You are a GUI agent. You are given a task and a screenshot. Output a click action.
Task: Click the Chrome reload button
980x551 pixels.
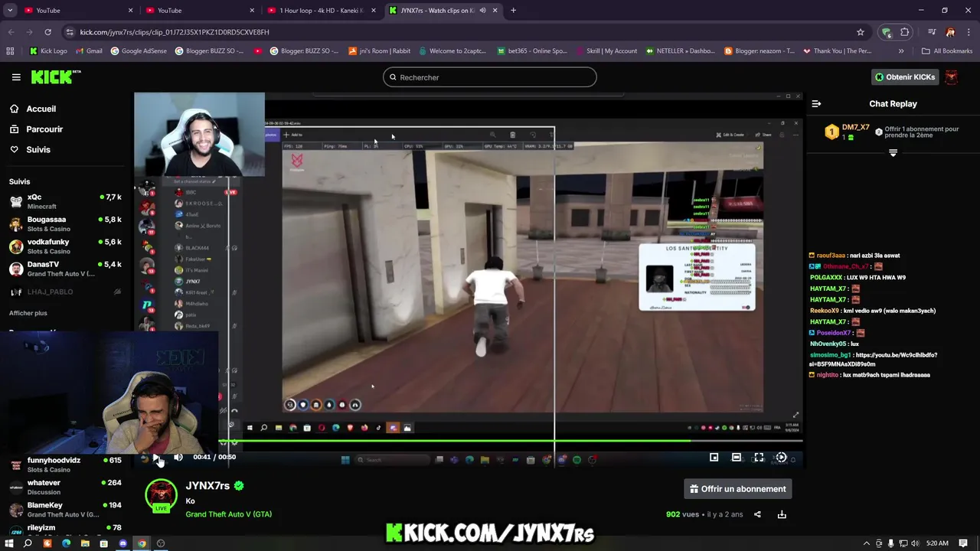click(47, 32)
